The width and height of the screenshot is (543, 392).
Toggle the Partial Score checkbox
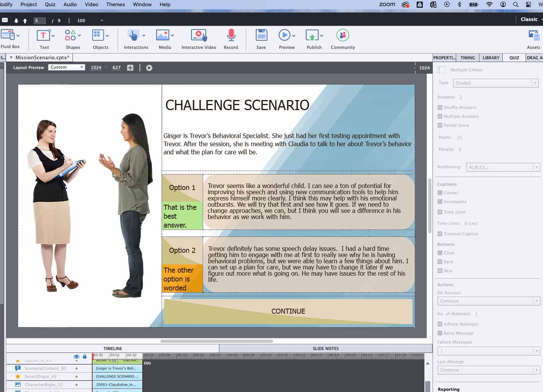click(440, 125)
